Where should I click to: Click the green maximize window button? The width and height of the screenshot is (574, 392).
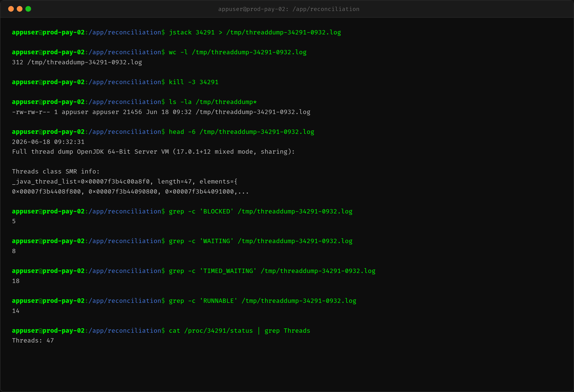pyautogui.click(x=28, y=9)
